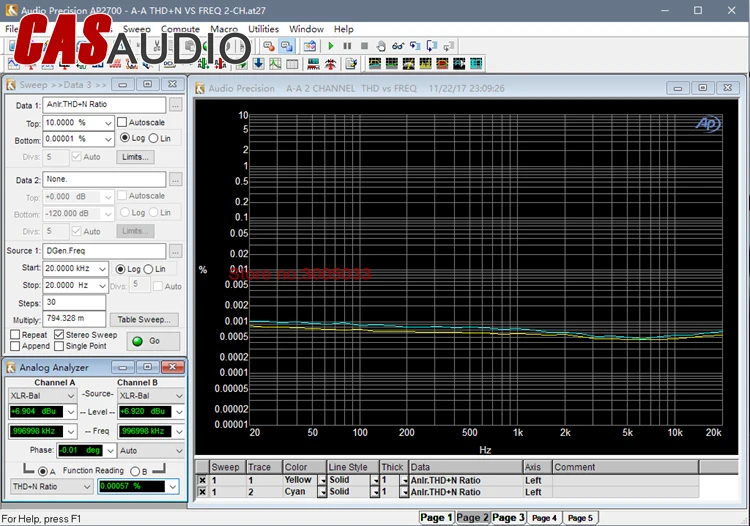Select the sixth page thumbnail icon in toolbar

459,64
